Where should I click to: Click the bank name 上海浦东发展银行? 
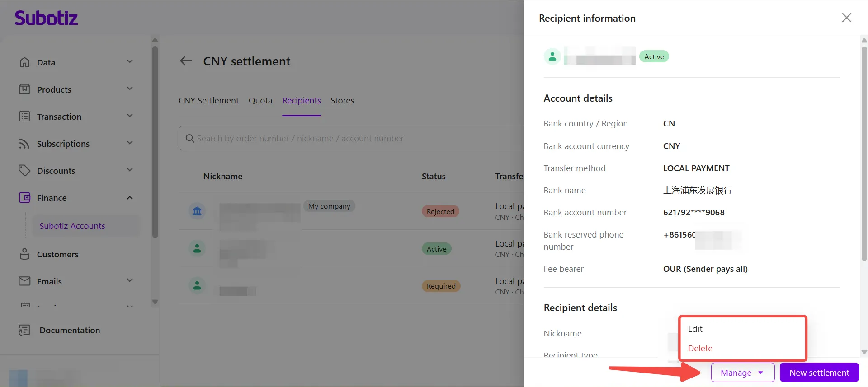[x=698, y=190]
